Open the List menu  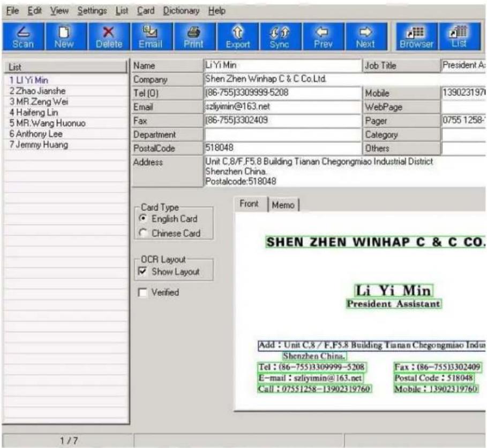click(122, 11)
